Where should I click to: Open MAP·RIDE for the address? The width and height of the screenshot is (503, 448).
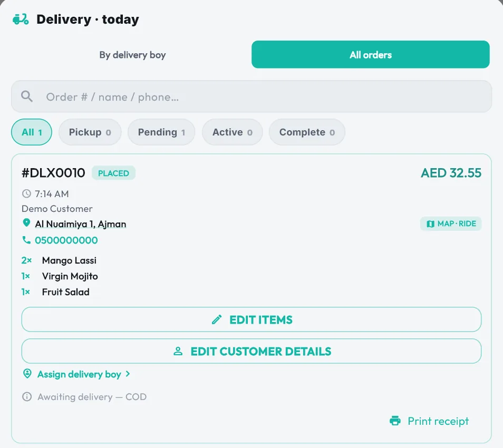(x=451, y=224)
